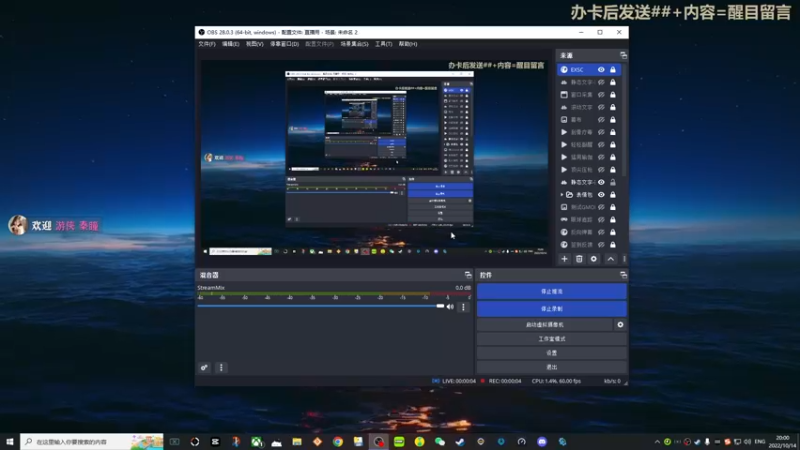Open advanced audio properties gear in the mixer
The height and width of the screenshot is (450, 800).
204,367
